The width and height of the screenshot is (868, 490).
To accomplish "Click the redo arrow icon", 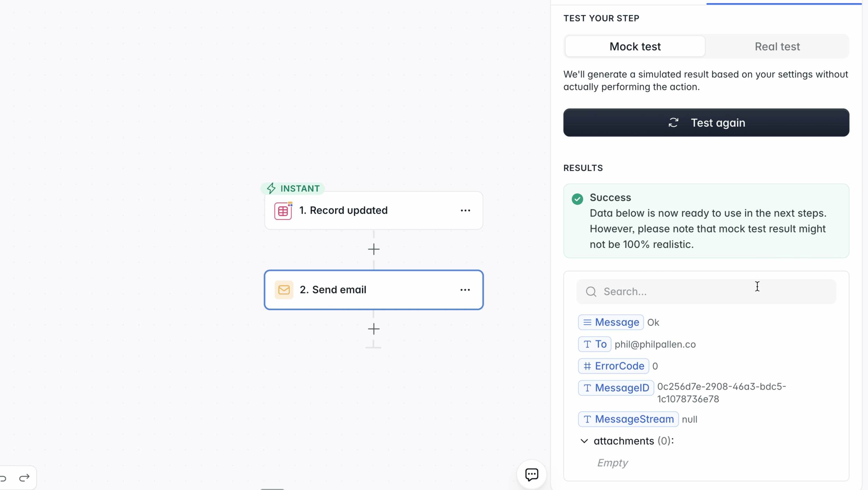I will (x=24, y=478).
